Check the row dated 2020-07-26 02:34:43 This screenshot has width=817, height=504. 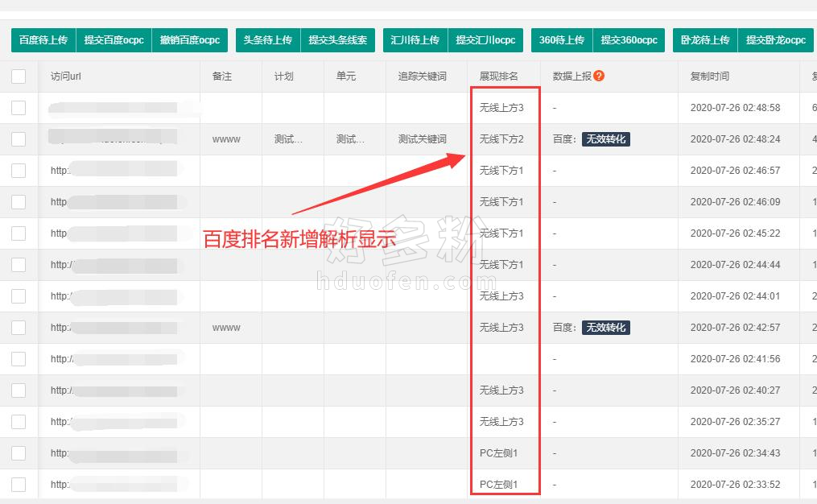[x=19, y=453]
